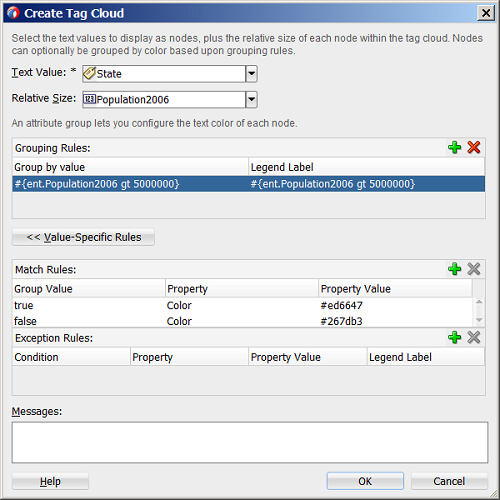Screen dimensions: 500x500
Task: Click the disabled delete match rule X icon
Action: click(473, 269)
